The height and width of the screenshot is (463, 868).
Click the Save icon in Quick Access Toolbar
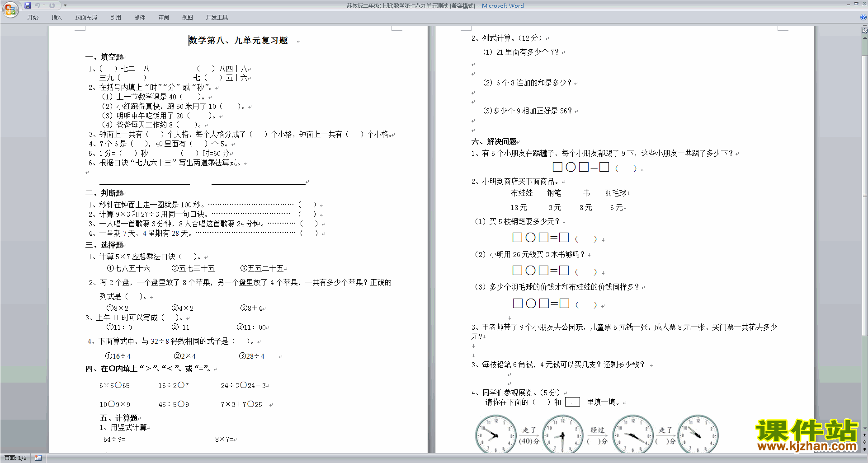point(28,5)
